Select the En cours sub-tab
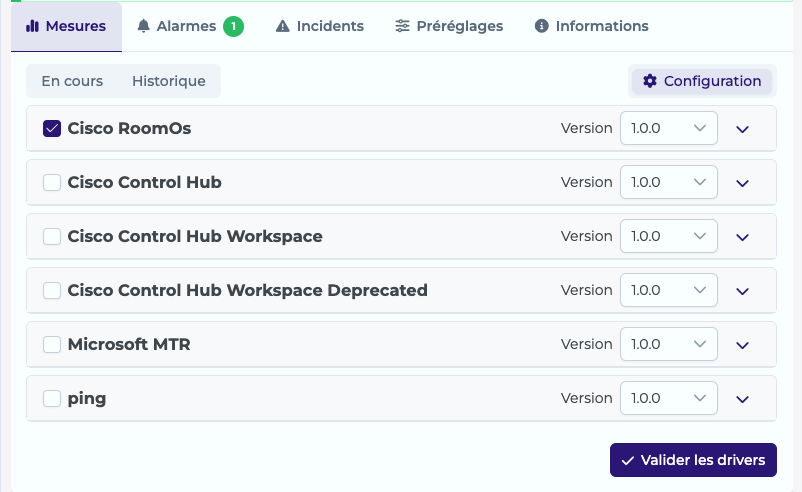The image size is (802, 492). click(x=72, y=81)
